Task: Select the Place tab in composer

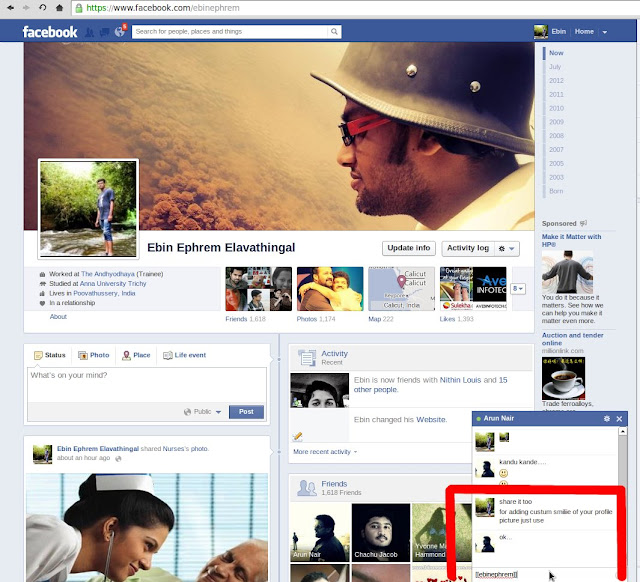Action: click(136, 355)
